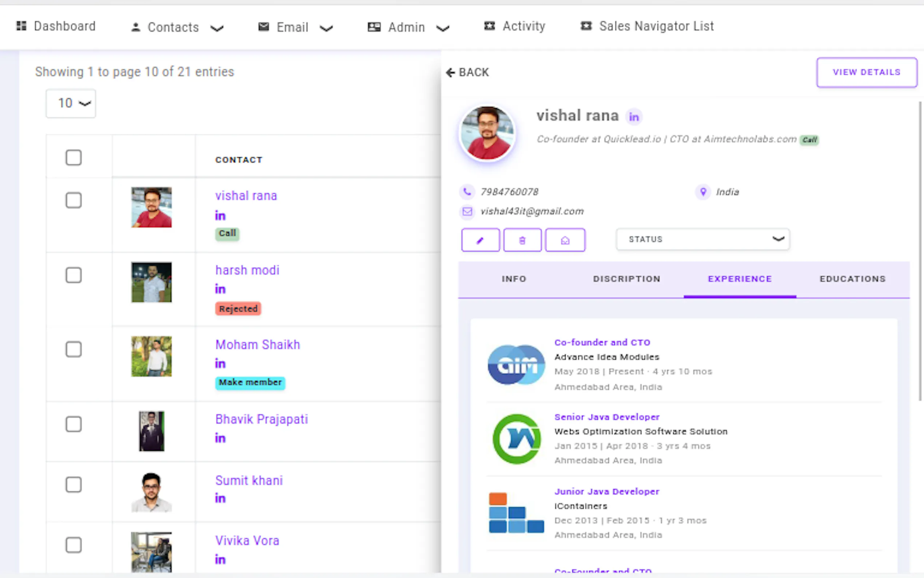
Task: Switch to the EDUCATIONS tab
Action: click(x=852, y=279)
